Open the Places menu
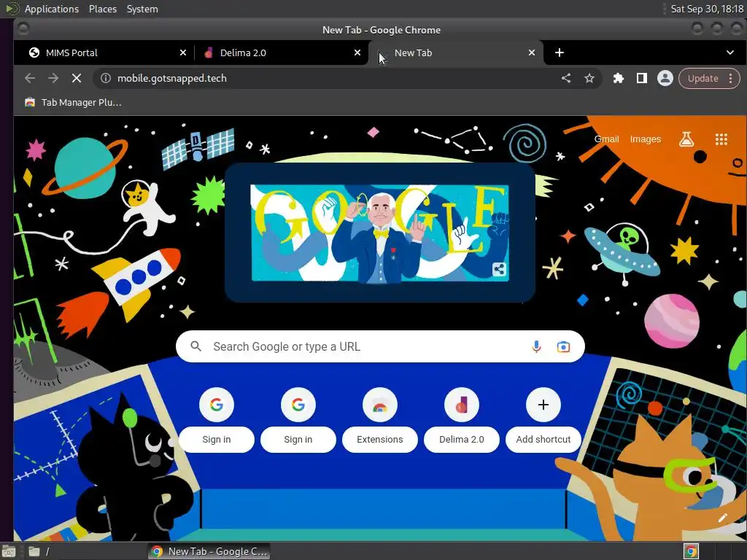 [x=102, y=9]
